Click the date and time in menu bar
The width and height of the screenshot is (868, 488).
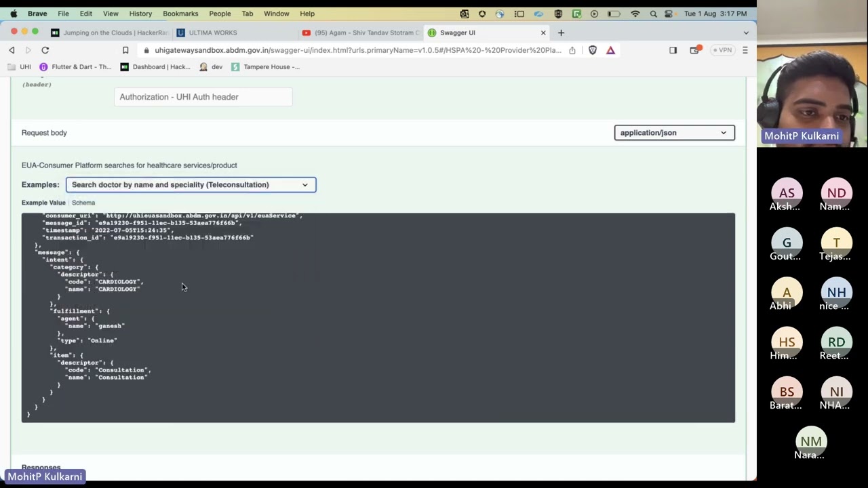pos(715,14)
